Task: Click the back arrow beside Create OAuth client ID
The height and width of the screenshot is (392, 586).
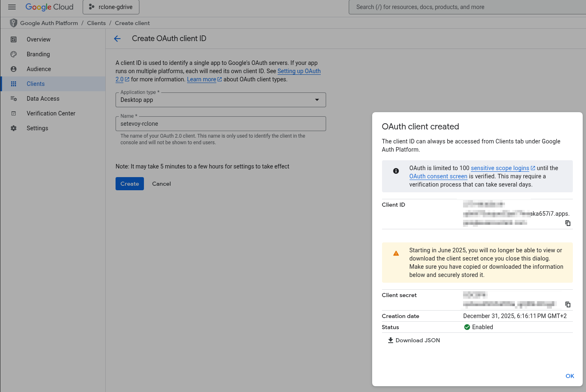Action: pos(117,39)
